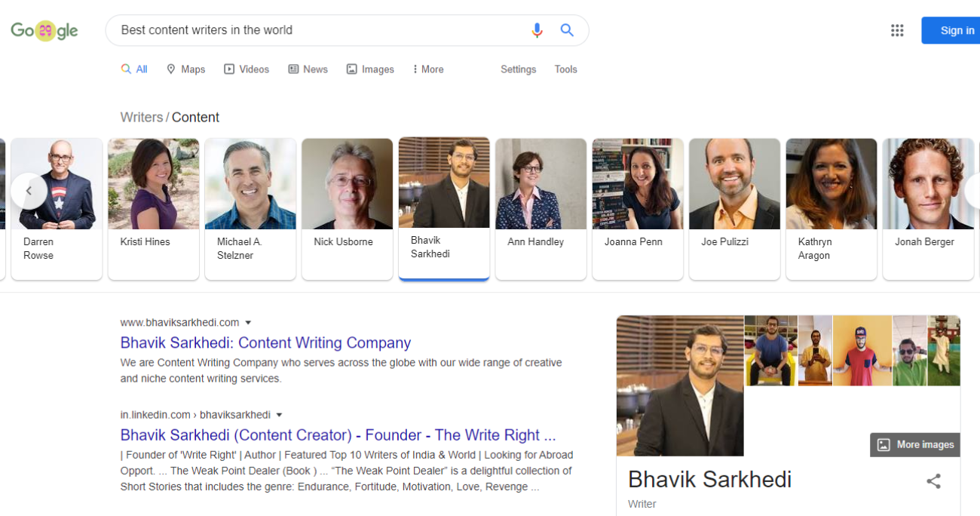Click the More images button
The image size is (980, 516).
pos(915,445)
